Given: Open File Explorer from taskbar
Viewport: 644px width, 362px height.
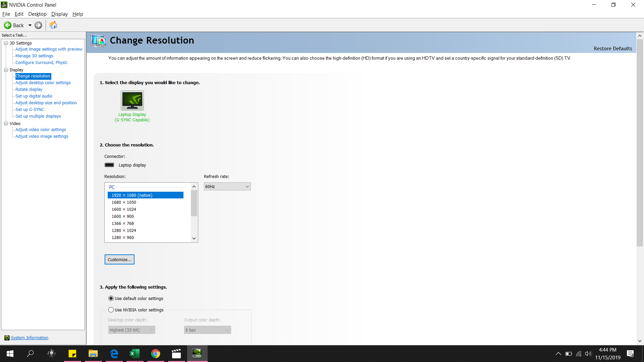Looking at the screenshot, I should (x=93, y=354).
